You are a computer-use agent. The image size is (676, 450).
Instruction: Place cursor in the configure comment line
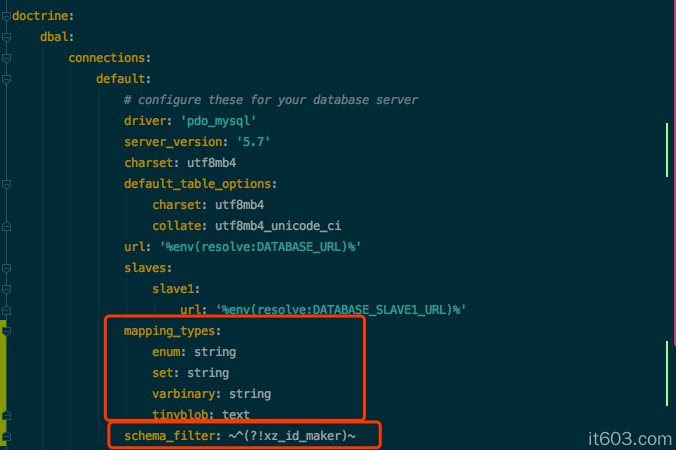(270, 99)
